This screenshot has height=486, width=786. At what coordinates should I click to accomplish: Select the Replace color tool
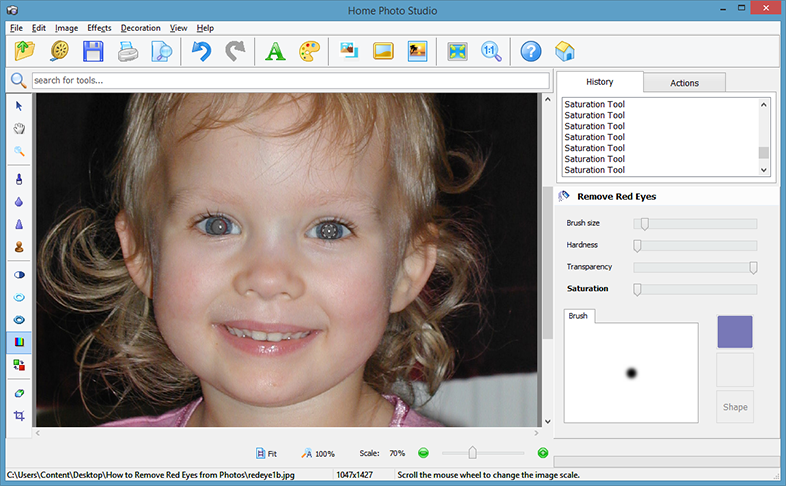pyautogui.click(x=19, y=365)
